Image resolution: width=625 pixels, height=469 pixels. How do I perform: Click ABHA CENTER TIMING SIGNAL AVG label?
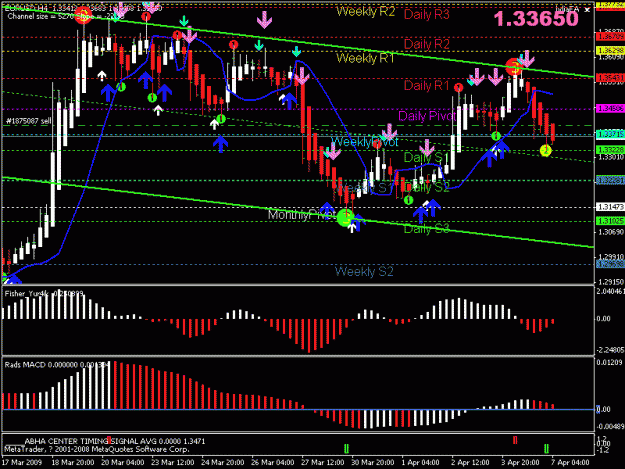[x=115, y=441]
